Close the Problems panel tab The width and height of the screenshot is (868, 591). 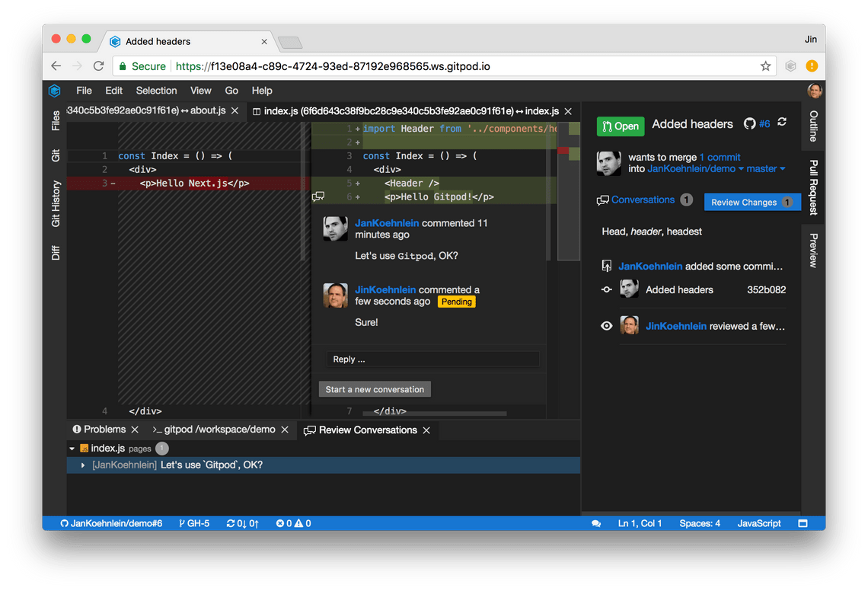coord(135,430)
